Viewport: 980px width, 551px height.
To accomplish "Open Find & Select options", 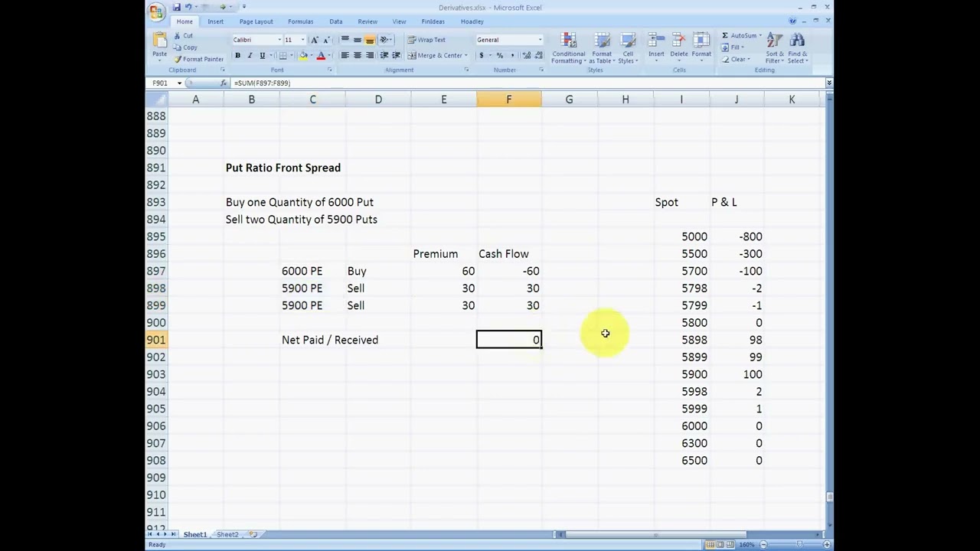I will (797, 47).
